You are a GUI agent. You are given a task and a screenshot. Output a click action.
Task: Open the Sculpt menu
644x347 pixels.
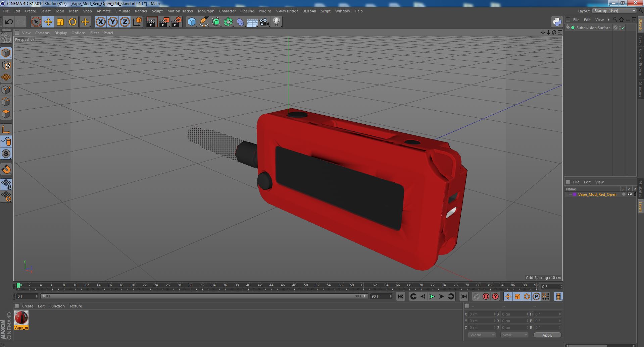click(157, 11)
